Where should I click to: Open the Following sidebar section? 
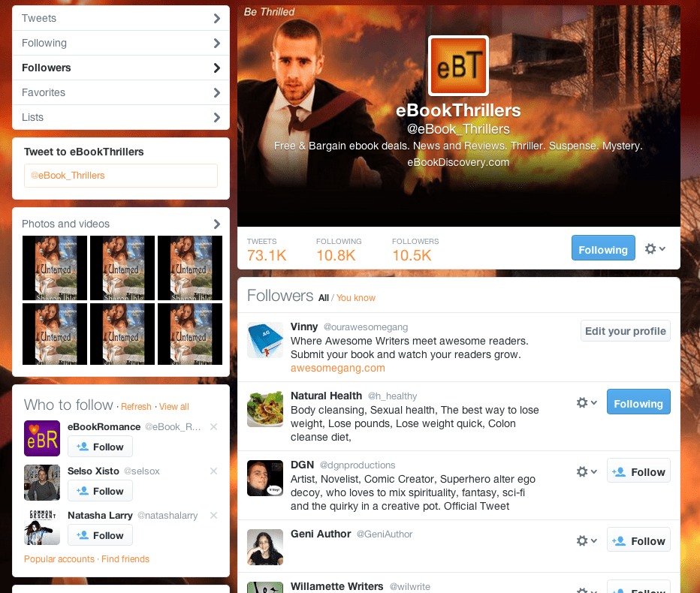tap(121, 43)
